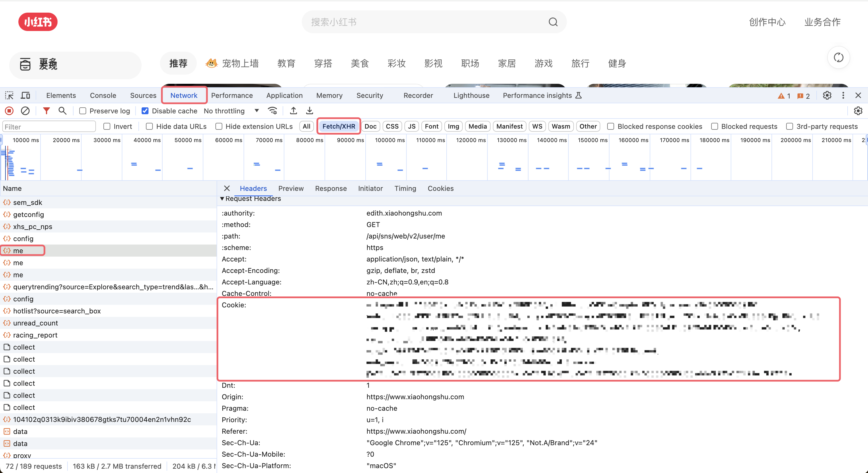Switch to the Preview tab
Screen dimensions: 868x473
291,189
